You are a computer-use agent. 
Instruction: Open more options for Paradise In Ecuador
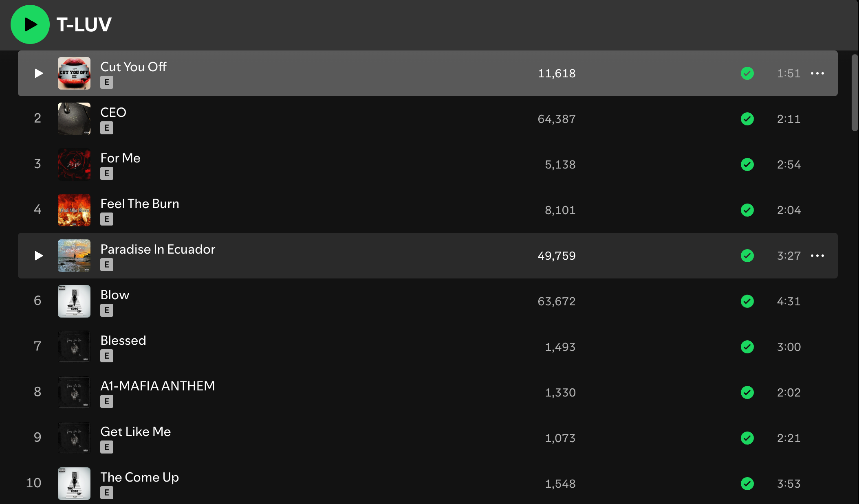[x=817, y=256]
